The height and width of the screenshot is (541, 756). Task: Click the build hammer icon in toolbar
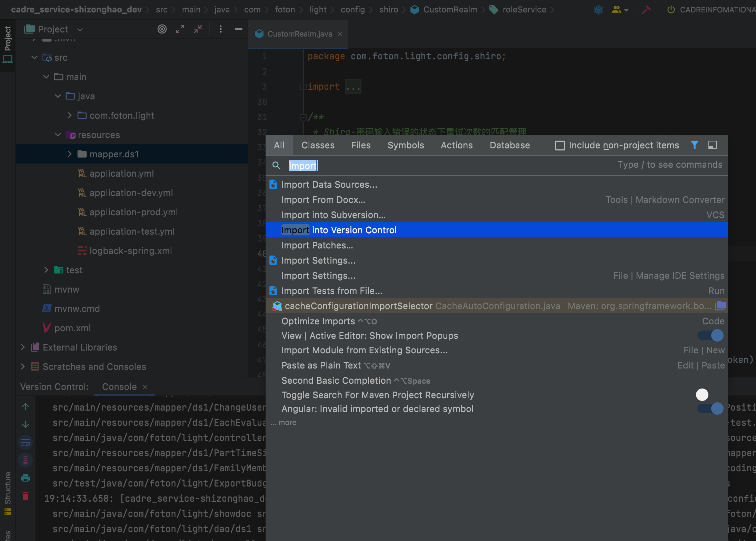646,10
